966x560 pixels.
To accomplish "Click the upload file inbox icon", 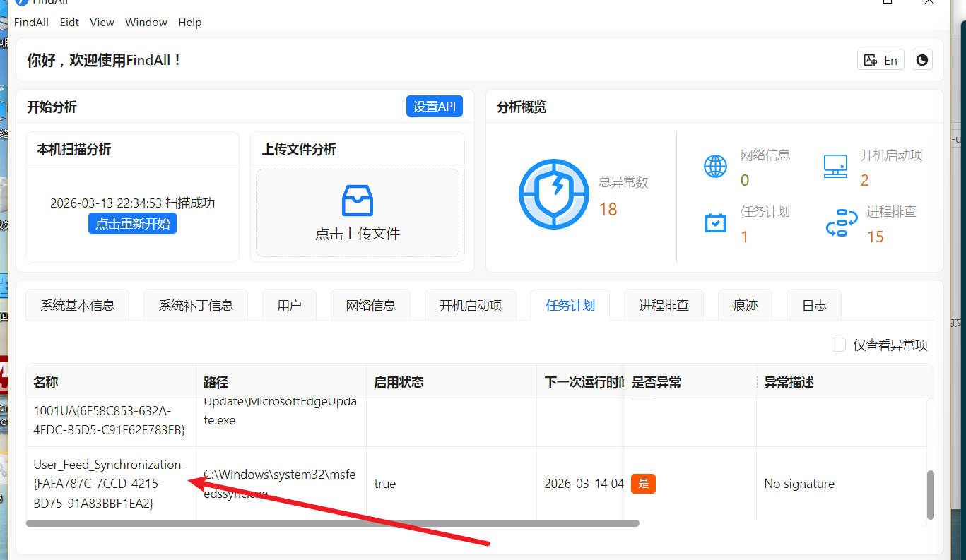I will pos(357,201).
